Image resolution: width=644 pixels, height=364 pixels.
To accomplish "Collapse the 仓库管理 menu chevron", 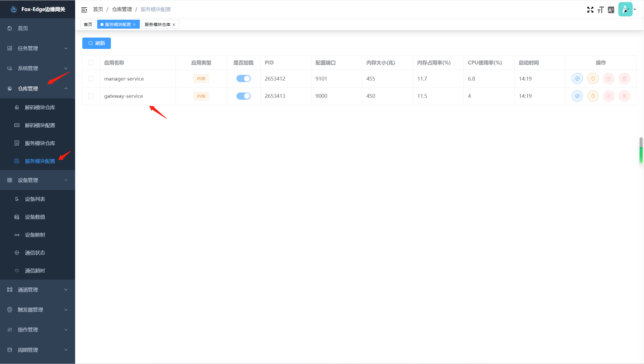I will coord(66,89).
